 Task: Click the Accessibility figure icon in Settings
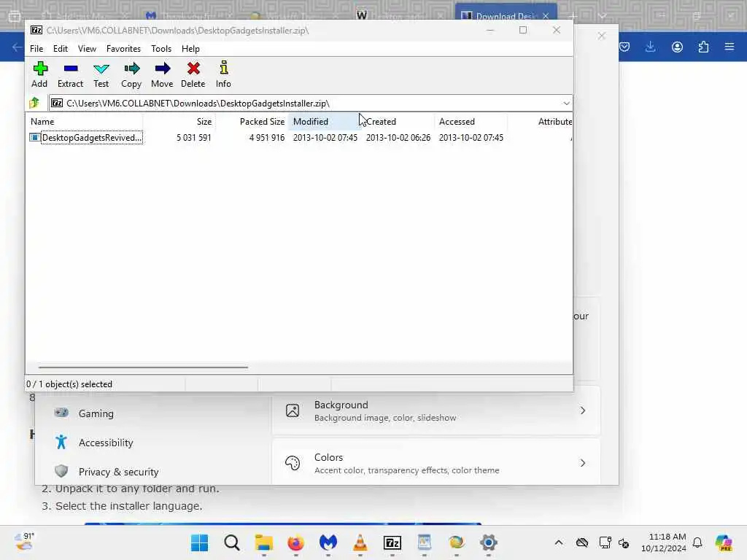(x=61, y=442)
